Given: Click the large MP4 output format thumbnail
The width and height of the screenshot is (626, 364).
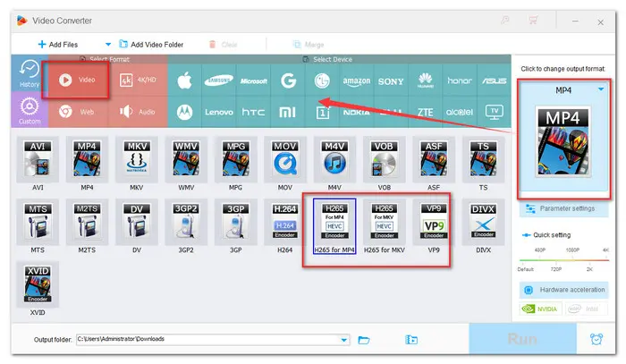Looking at the screenshot, I should [x=563, y=141].
